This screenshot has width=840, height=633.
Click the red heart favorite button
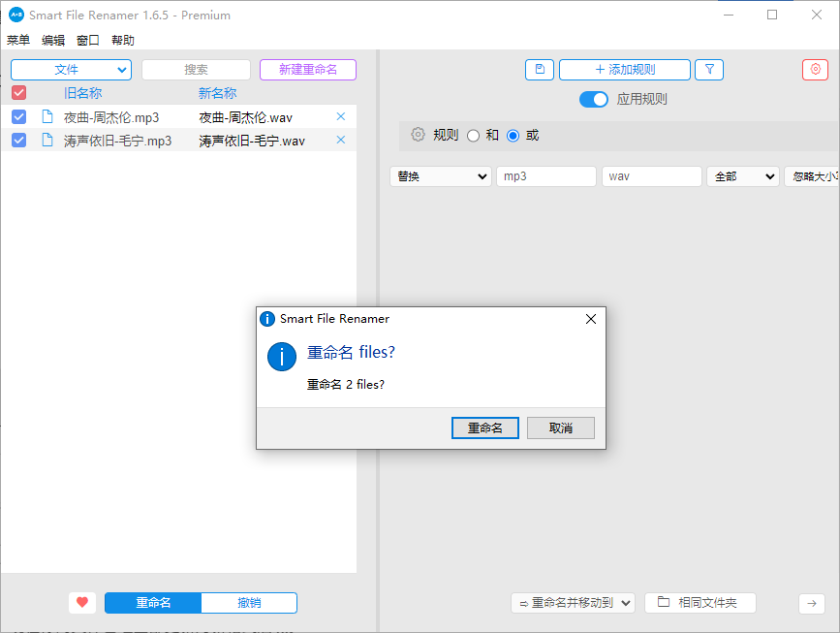(82, 602)
